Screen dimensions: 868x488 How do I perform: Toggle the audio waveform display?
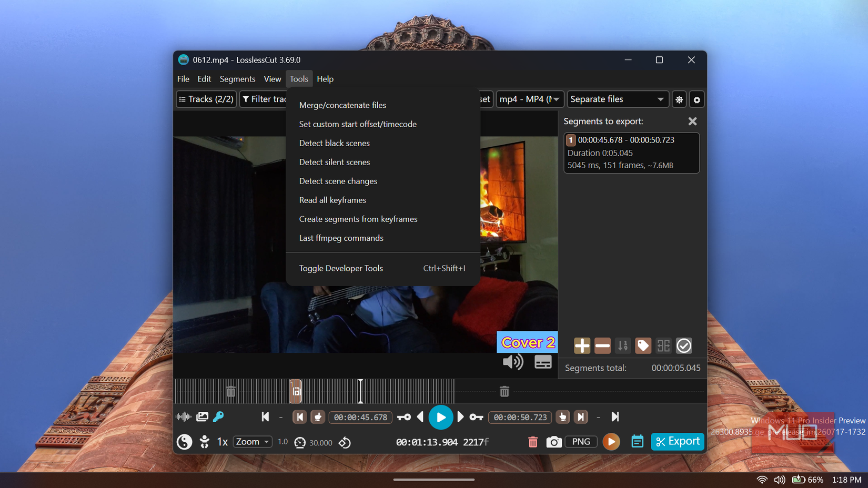[183, 417]
